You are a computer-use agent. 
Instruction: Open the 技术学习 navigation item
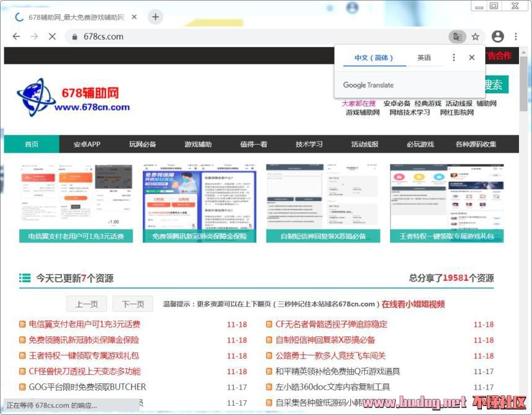tap(309, 144)
